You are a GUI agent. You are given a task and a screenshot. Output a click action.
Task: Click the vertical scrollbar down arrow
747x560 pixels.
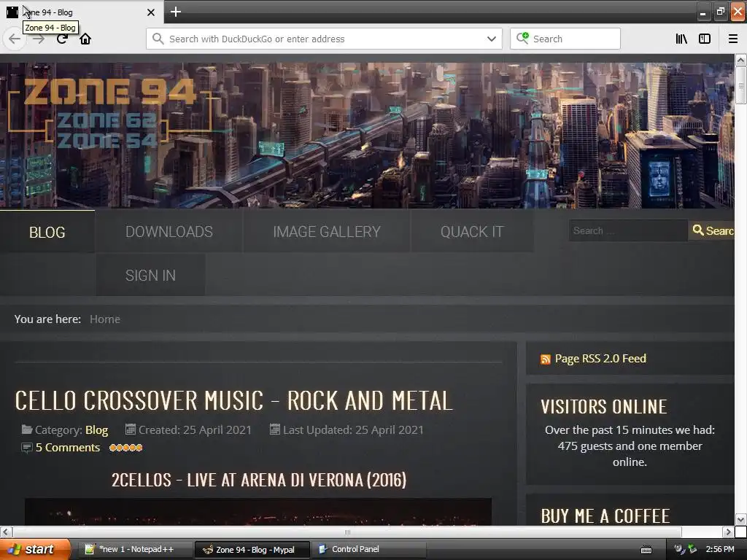pos(740,519)
